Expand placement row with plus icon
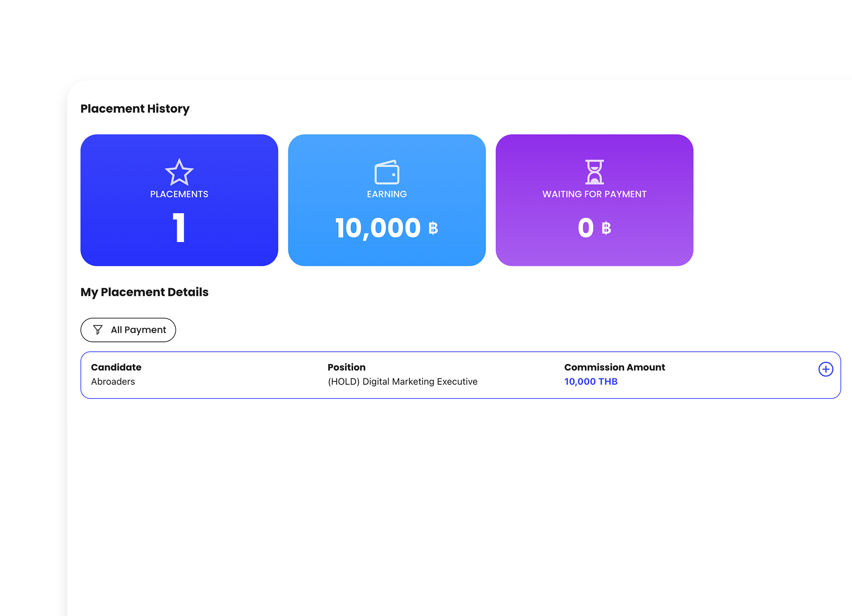Screen dimensions: 852x616 (x=826, y=369)
